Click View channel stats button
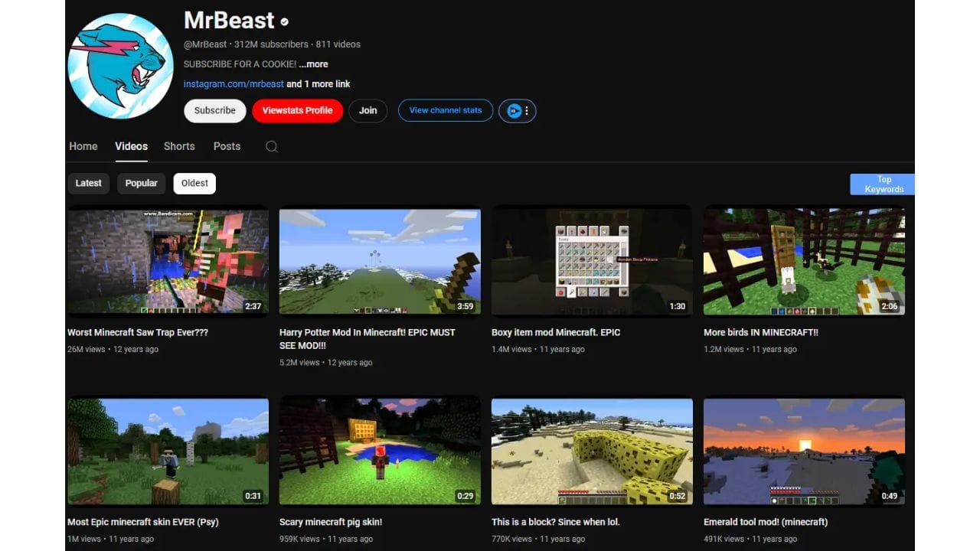 (446, 111)
